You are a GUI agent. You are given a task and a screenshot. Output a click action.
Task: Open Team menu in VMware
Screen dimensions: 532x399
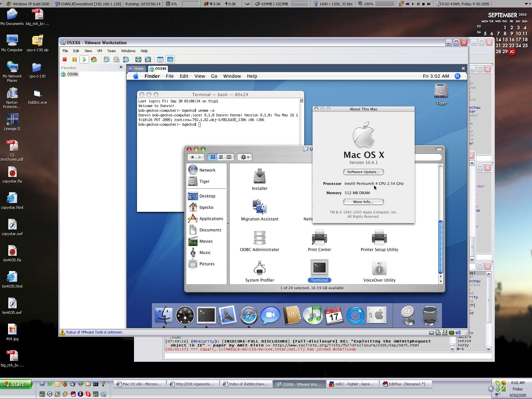111,51
